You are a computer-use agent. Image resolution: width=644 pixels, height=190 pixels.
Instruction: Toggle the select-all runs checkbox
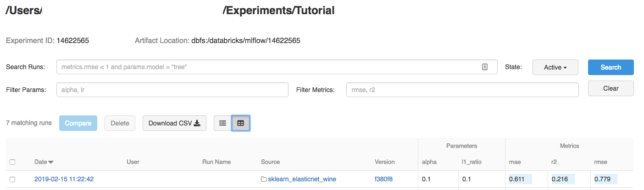tap(12, 162)
